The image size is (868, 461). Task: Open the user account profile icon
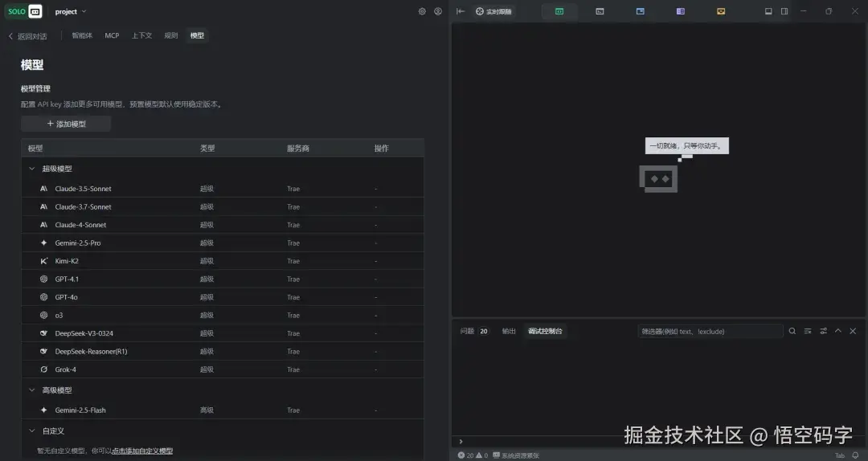click(x=438, y=11)
